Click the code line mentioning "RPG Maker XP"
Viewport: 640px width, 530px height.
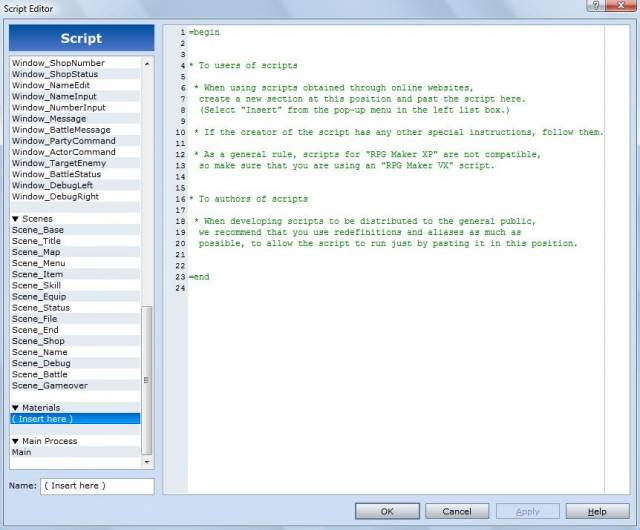(367, 155)
